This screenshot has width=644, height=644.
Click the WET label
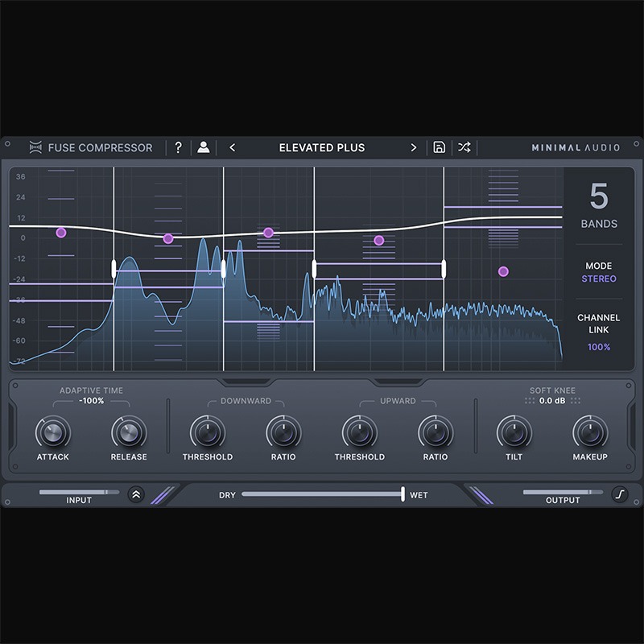419,495
